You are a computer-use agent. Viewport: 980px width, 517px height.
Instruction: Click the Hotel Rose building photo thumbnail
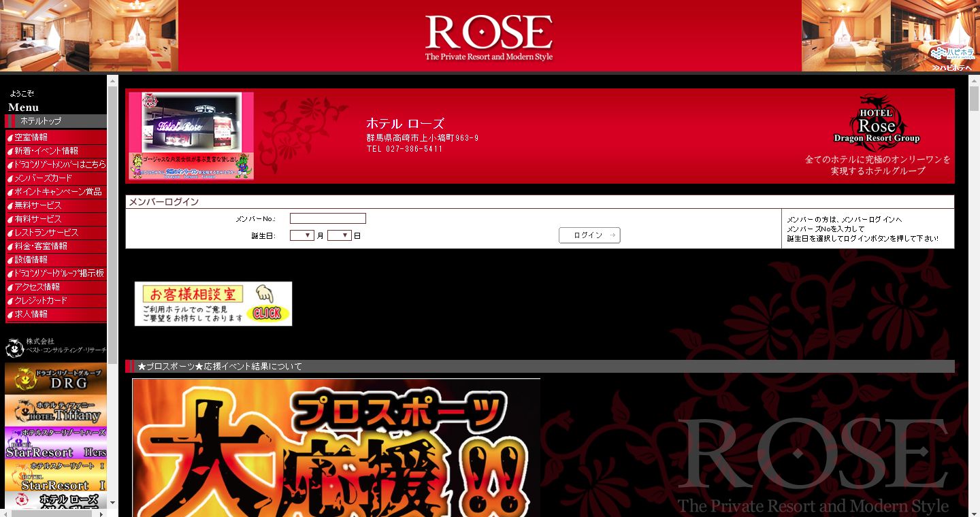pos(191,136)
